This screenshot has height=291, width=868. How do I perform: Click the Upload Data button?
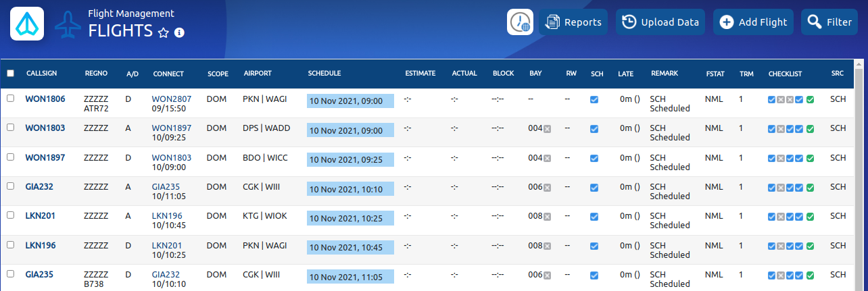660,22
